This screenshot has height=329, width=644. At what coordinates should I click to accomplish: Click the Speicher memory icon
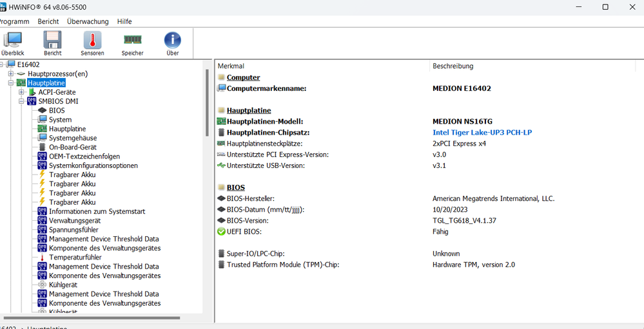(x=133, y=44)
